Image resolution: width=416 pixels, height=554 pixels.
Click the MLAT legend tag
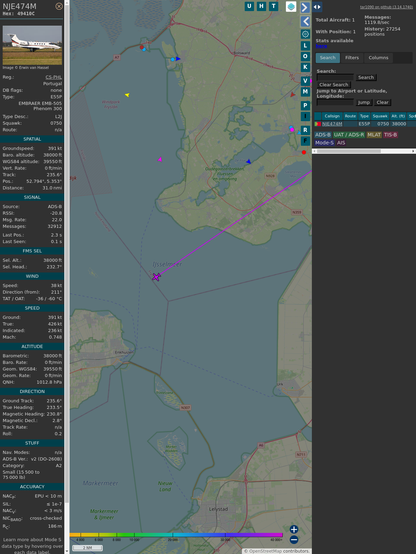pyautogui.click(x=374, y=135)
